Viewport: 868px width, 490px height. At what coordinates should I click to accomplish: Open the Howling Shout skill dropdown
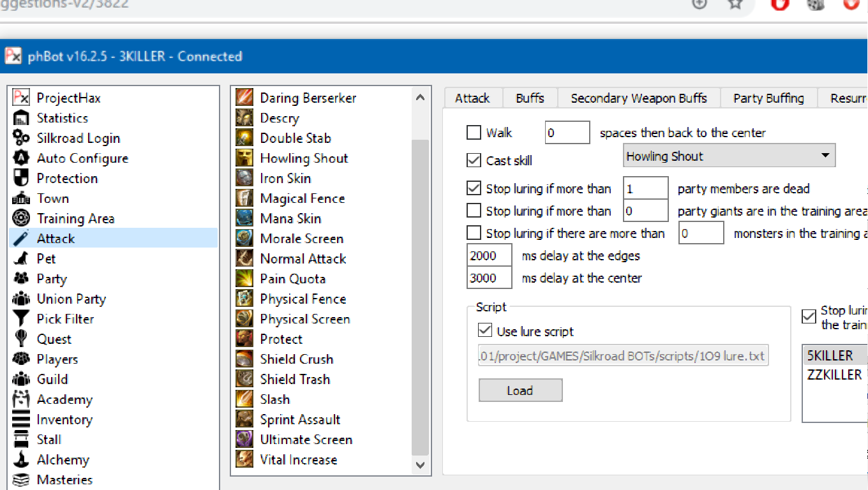pyautogui.click(x=729, y=156)
